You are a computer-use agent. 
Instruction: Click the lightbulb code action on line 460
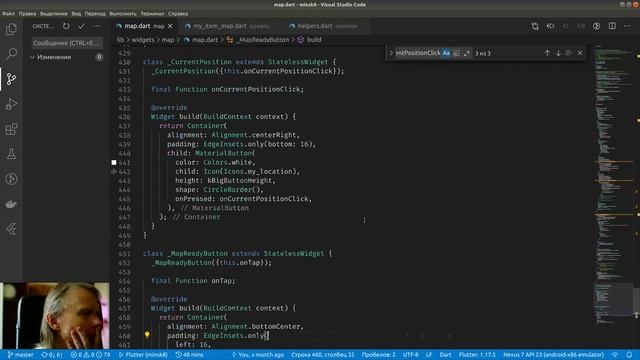(147, 335)
